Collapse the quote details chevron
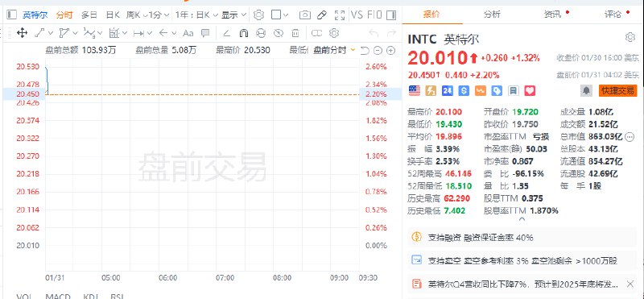Viewport: 644px width, 299px height. coord(522,219)
